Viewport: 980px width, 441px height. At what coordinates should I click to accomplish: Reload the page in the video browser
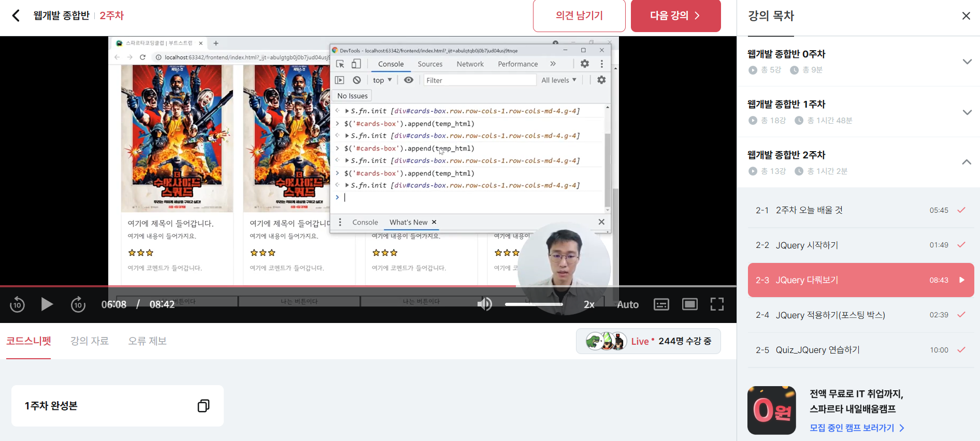click(x=142, y=57)
